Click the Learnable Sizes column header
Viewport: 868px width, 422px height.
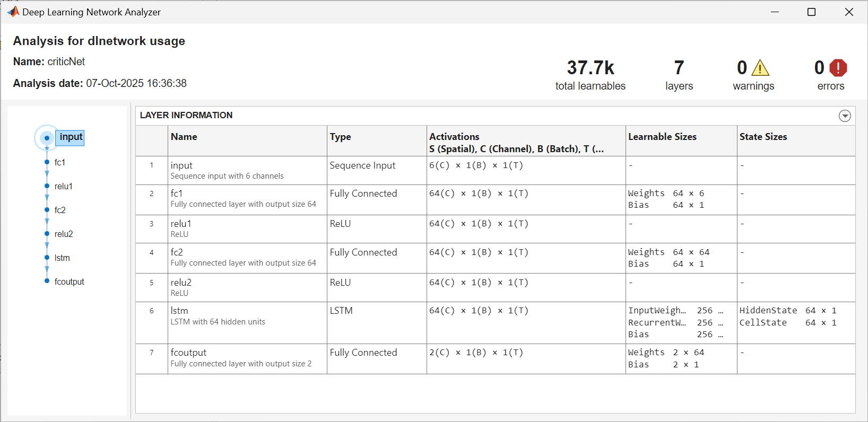click(662, 137)
